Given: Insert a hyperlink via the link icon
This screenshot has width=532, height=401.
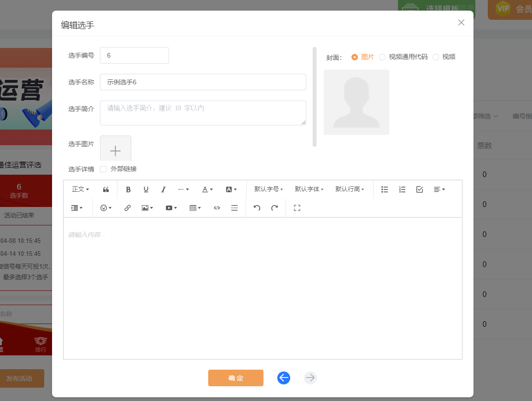Looking at the screenshot, I should pyautogui.click(x=128, y=208).
